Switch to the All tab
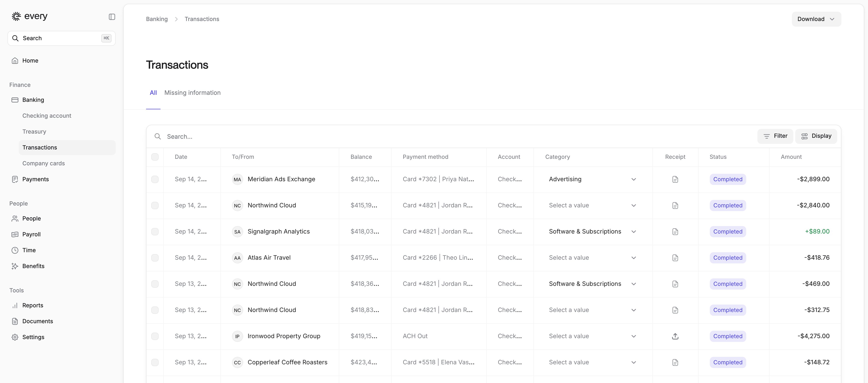Viewport: 868px width, 383px height. coord(153,93)
